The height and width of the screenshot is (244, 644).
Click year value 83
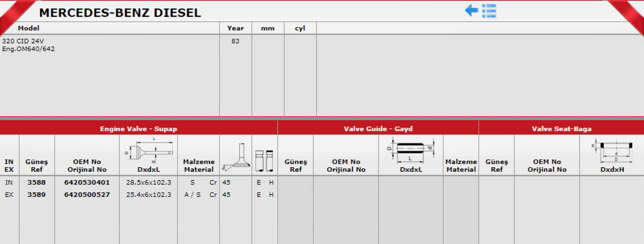[x=235, y=41]
